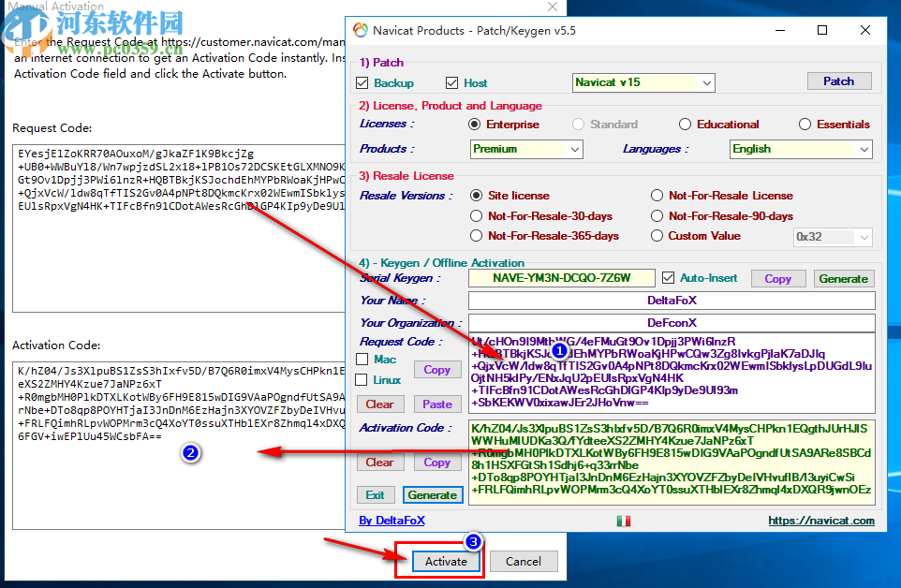Choose Not-For-Resale-365-days option

coord(476,236)
